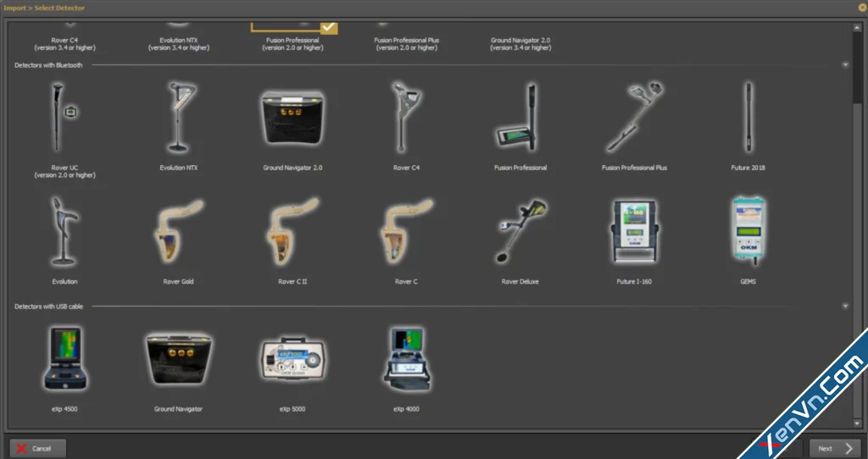Toggle the checkmark on selected Fusion Professional
This screenshot has width=868, height=459.
coord(329,28)
